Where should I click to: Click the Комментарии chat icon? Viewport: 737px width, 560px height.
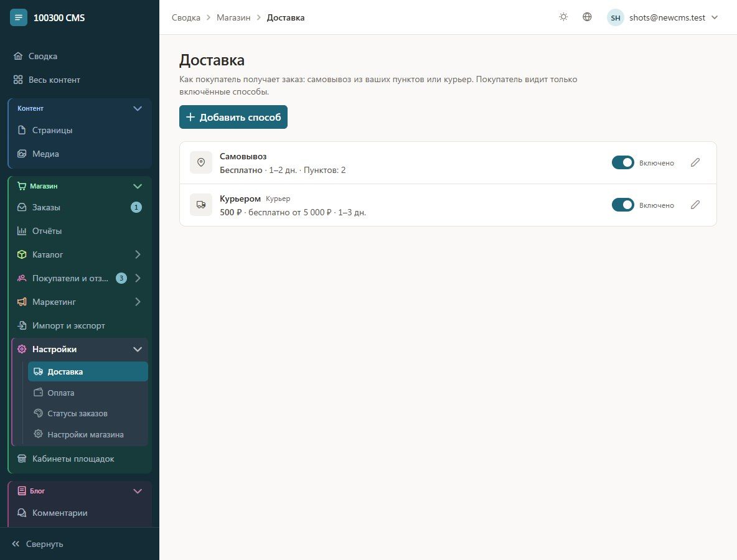(x=22, y=513)
